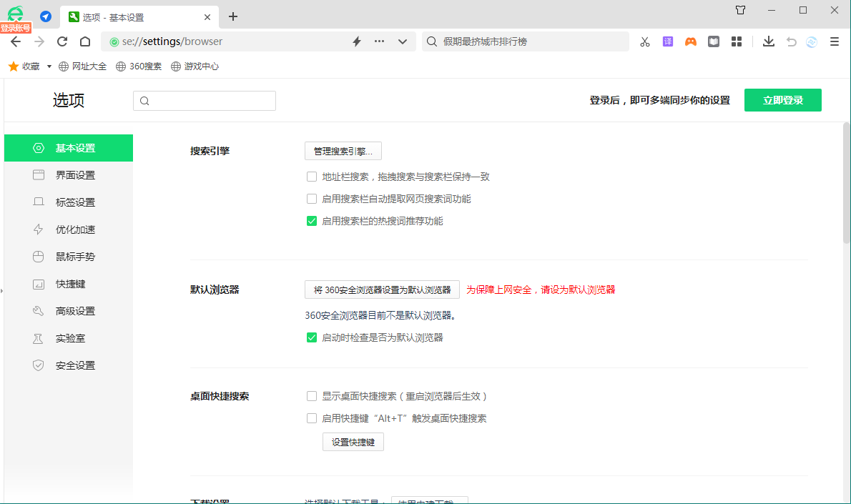Uncheck 启动时检查是否为默认浏览器
The image size is (851, 504).
coord(312,337)
